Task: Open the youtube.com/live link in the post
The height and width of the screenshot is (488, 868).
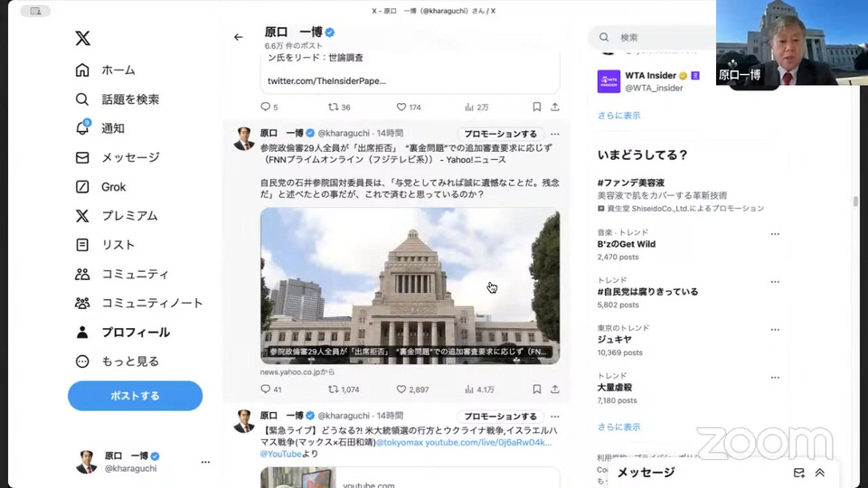Action: (x=488, y=443)
